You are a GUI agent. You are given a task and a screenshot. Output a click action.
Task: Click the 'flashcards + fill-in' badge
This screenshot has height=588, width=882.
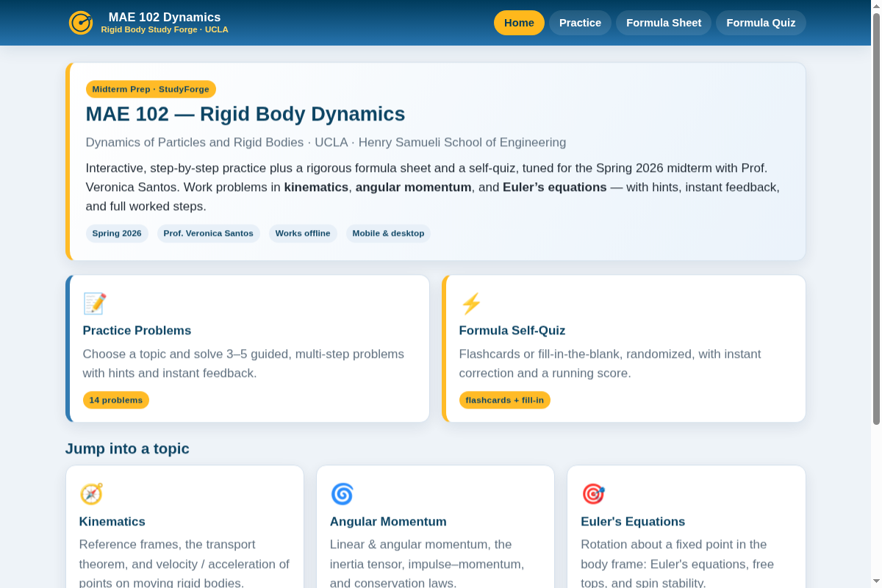click(x=505, y=400)
